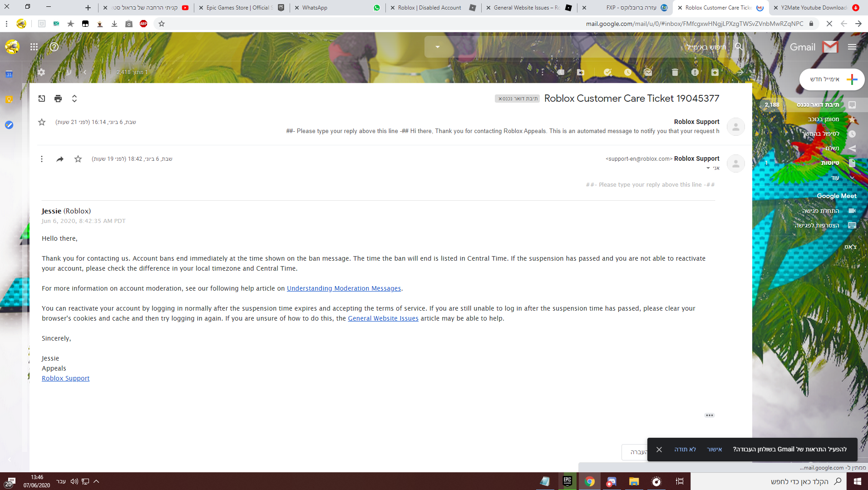Star the 16:14 Roblox Support message
This screenshot has width=868, height=490.
(x=42, y=122)
